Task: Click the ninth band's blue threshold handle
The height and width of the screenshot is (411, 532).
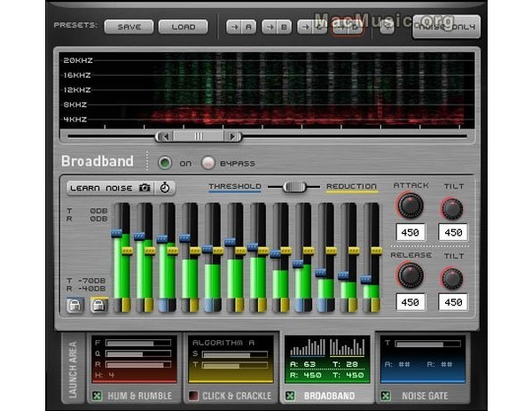Action: point(298,264)
